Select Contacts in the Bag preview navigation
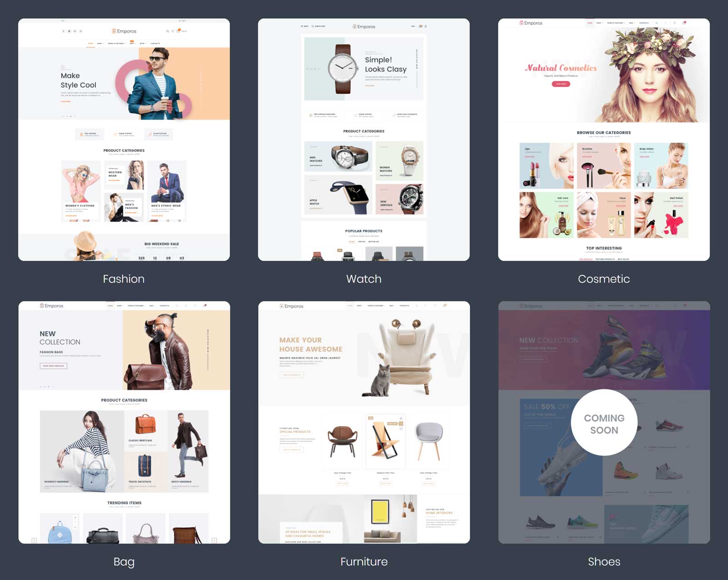This screenshot has width=728, height=580. pyautogui.click(x=164, y=306)
